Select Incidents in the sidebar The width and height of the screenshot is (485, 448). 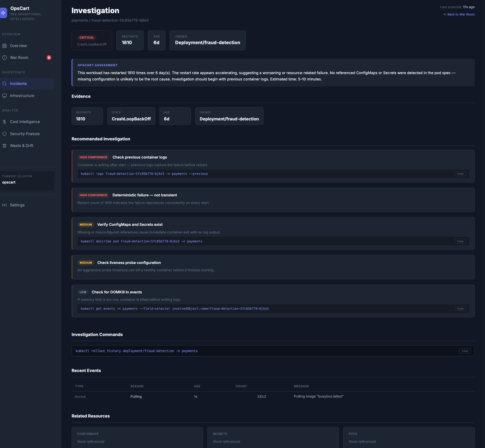point(27,84)
